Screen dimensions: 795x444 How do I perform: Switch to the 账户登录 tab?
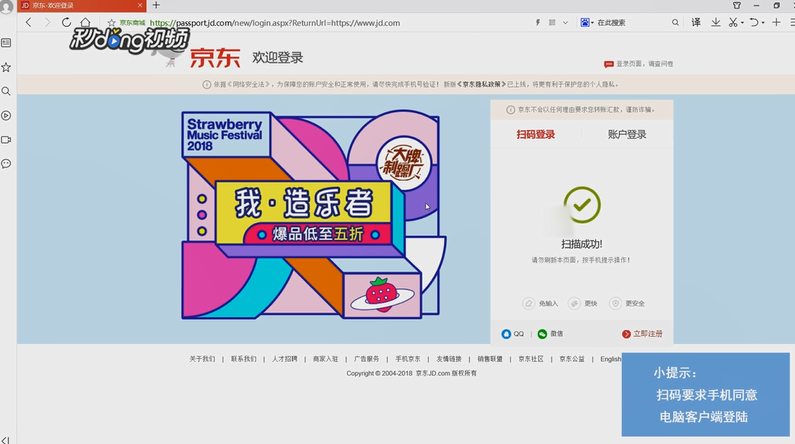click(x=627, y=134)
